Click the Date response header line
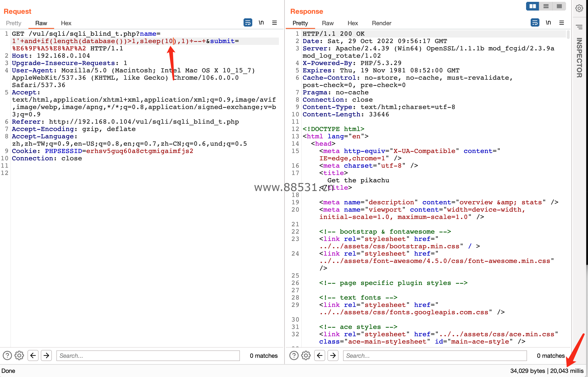The width and height of the screenshot is (588, 377). (x=375, y=41)
